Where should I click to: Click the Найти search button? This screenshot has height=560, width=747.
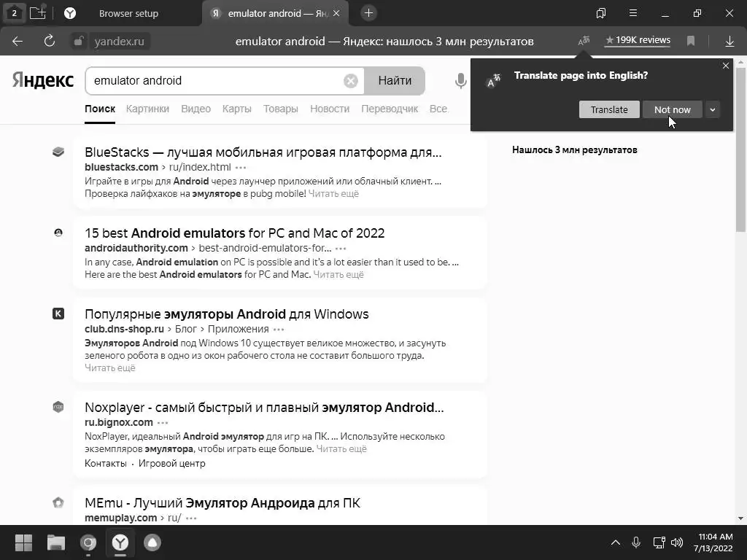pos(395,81)
